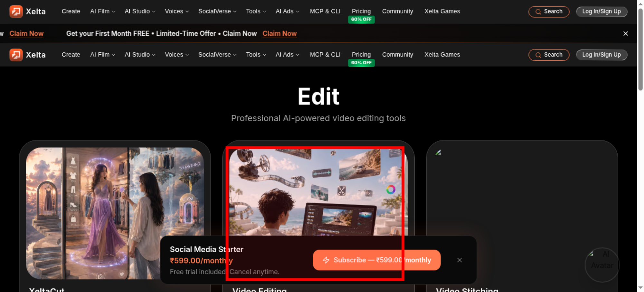The height and width of the screenshot is (292, 644).
Task: Follow the Claim Now link at the banner's left edge
Action: (26, 33)
